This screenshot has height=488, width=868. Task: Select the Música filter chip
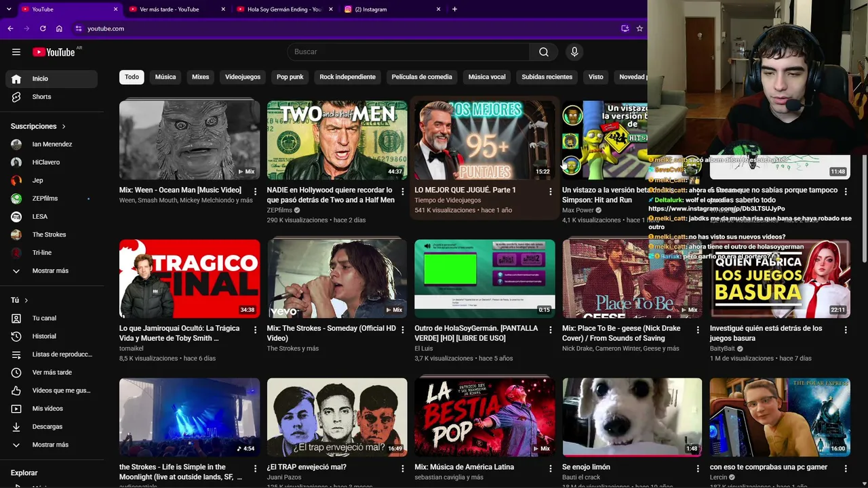pyautogui.click(x=165, y=77)
